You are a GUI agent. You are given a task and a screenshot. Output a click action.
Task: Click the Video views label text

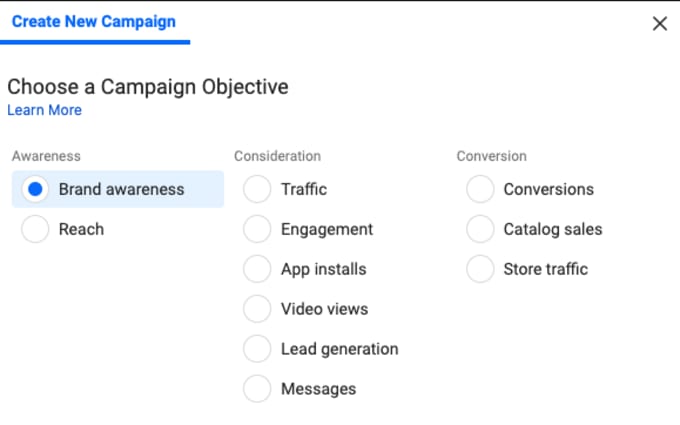coord(324,309)
